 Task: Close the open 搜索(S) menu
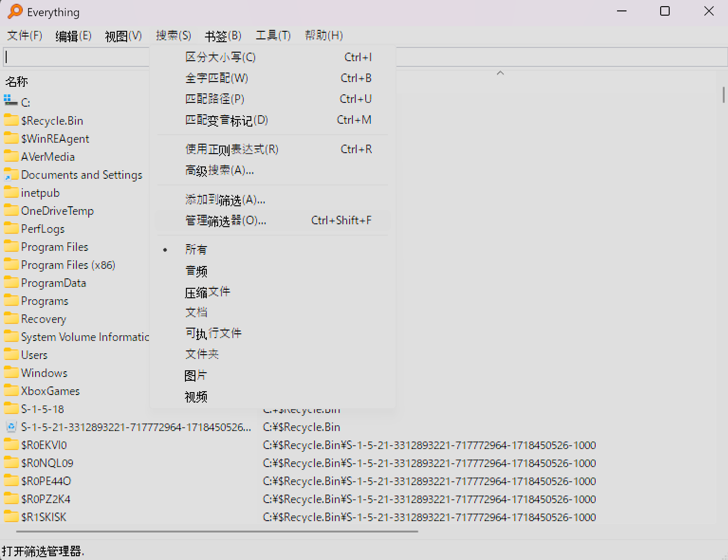coord(174,36)
